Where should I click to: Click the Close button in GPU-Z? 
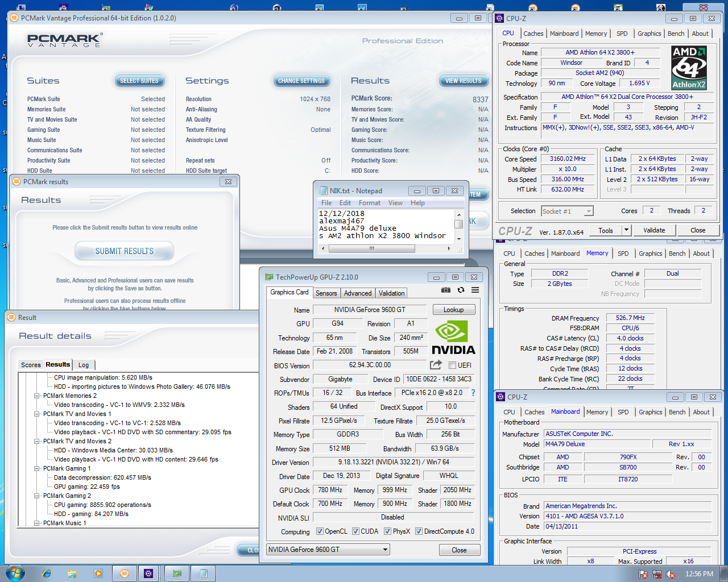tap(460, 550)
